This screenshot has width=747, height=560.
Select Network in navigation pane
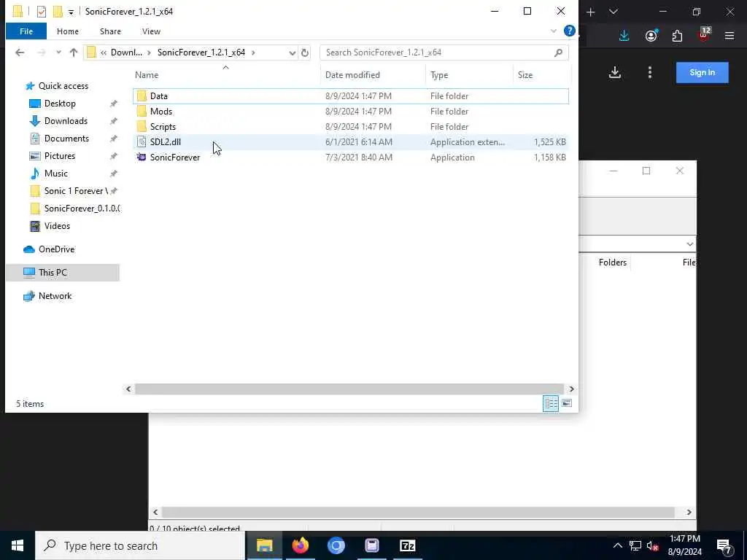coord(55,296)
